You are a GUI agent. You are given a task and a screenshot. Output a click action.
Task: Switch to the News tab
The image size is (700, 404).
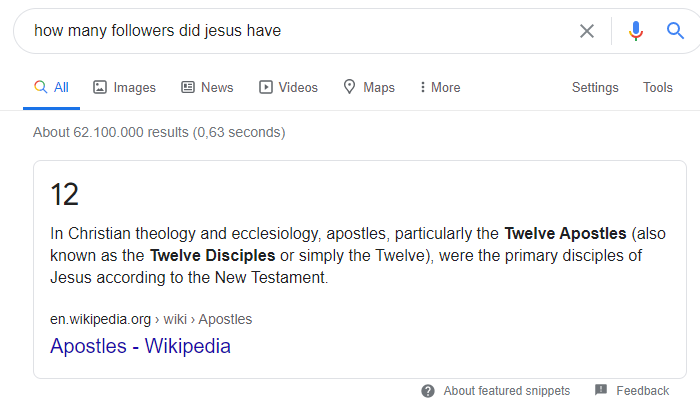pyautogui.click(x=216, y=87)
